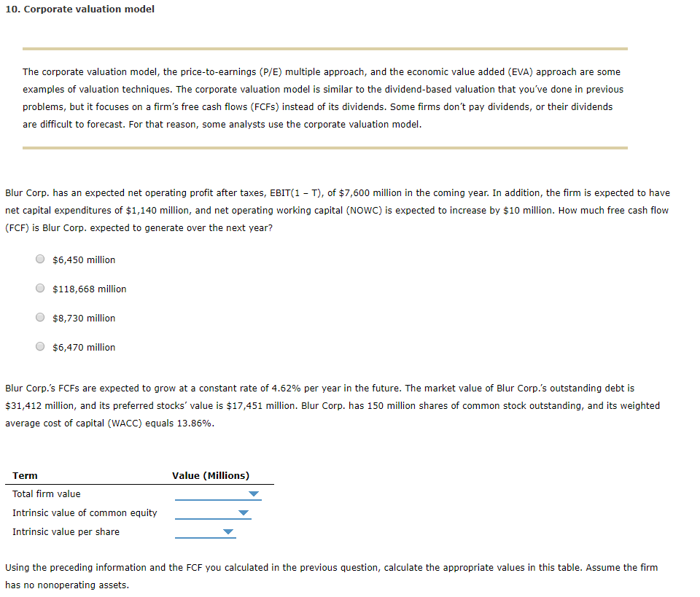Open Intrinsic value of common equity dropdown

tap(213, 513)
